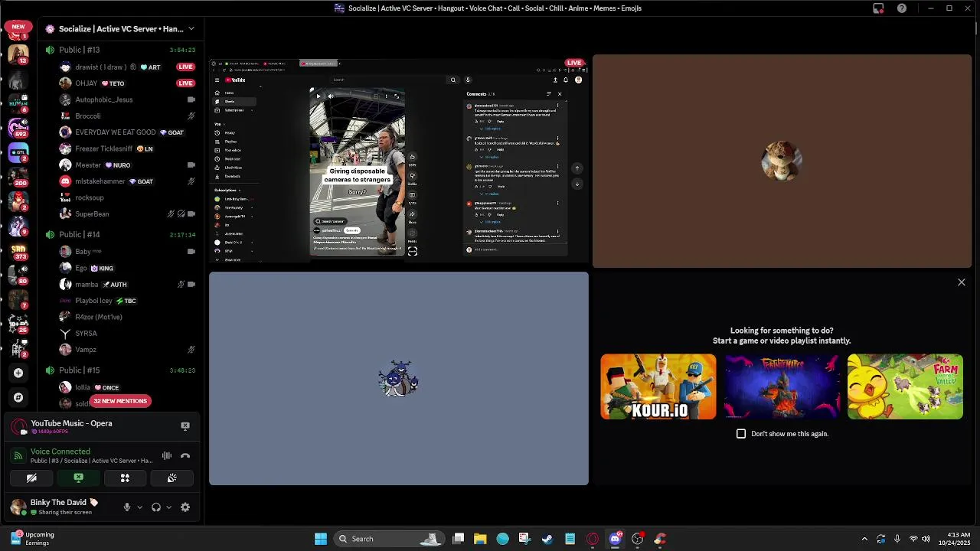Click Windows Start button

tap(321, 539)
